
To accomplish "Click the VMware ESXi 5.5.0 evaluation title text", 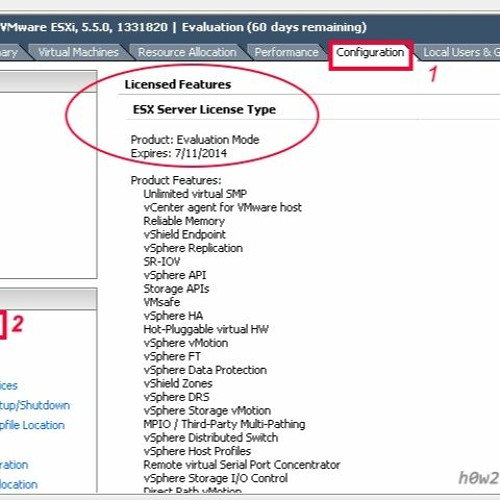I will tap(183, 27).
